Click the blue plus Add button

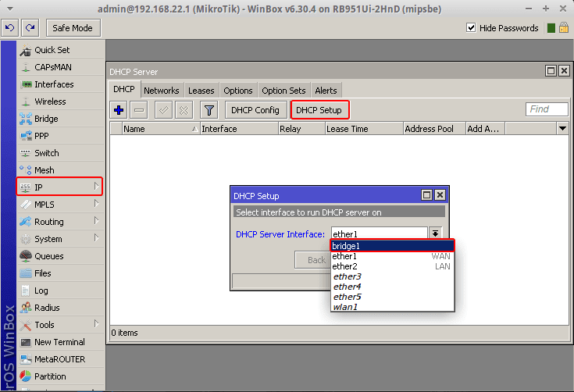coord(119,110)
